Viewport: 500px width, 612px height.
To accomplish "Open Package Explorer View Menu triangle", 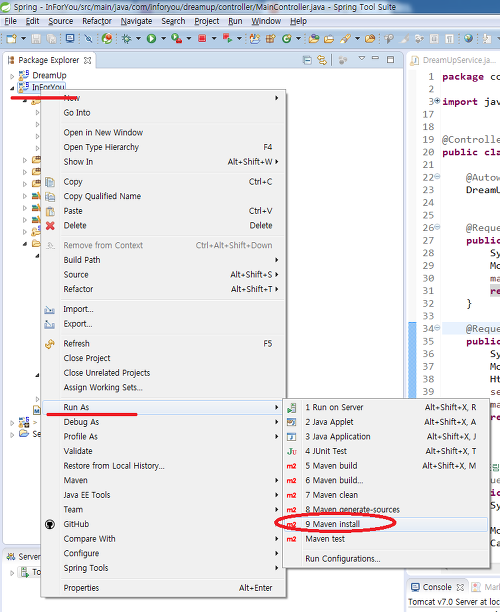I will 361,59.
